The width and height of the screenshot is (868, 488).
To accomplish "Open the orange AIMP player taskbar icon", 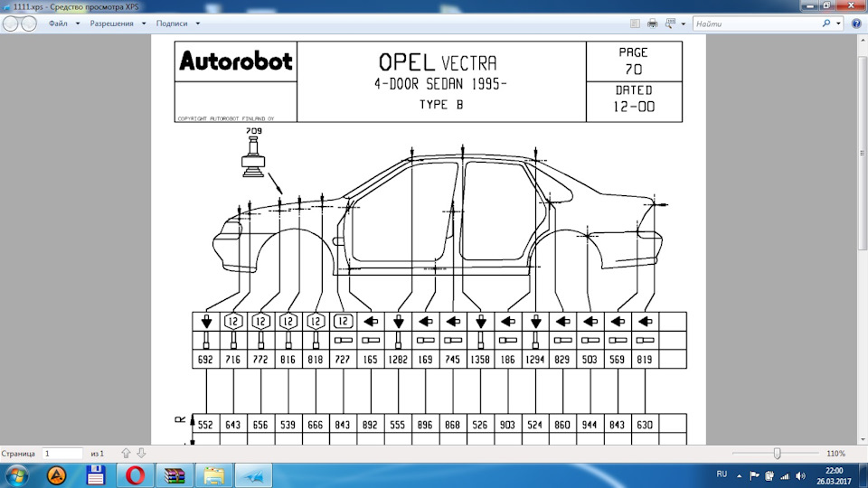I will 56,476.
